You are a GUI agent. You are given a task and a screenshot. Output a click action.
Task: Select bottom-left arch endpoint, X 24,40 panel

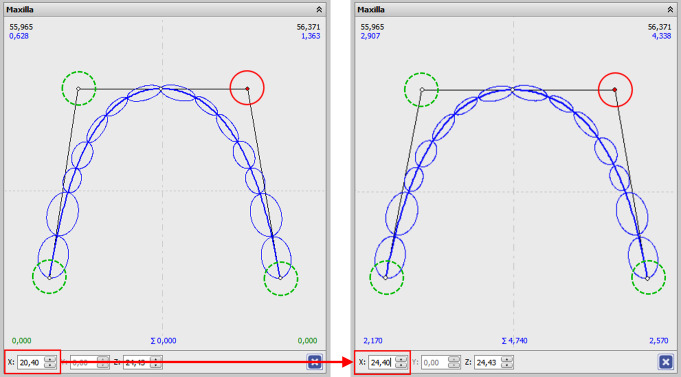pyautogui.click(x=386, y=278)
